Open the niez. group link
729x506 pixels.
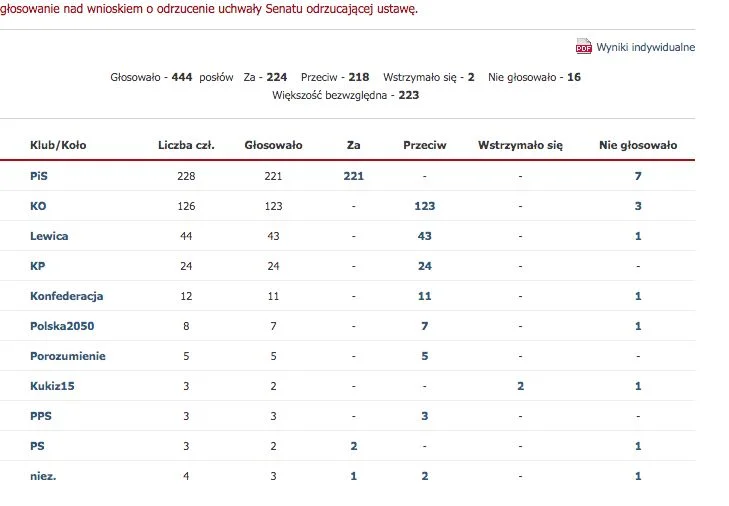[43, 476]
